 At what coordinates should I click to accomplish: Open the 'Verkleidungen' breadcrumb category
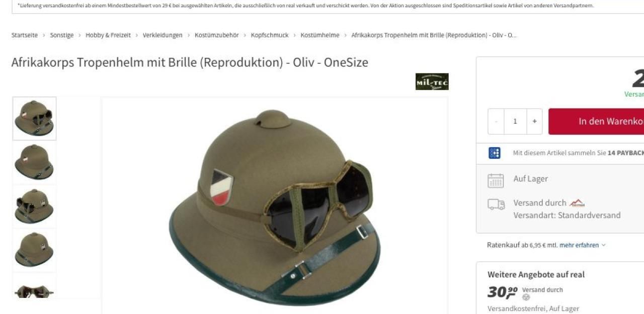163,35
